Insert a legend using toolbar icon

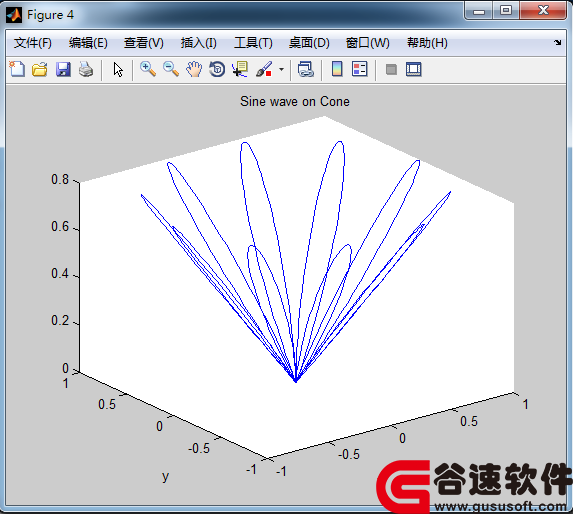coord(360,69)
